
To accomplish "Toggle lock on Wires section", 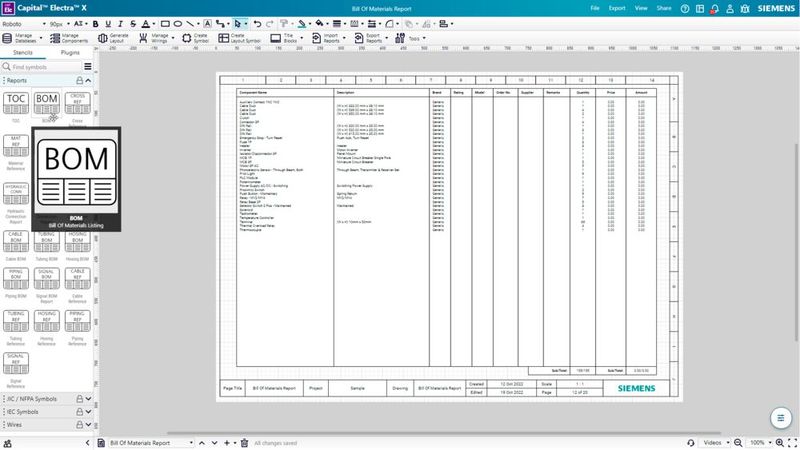I will (x=79, y=424).
